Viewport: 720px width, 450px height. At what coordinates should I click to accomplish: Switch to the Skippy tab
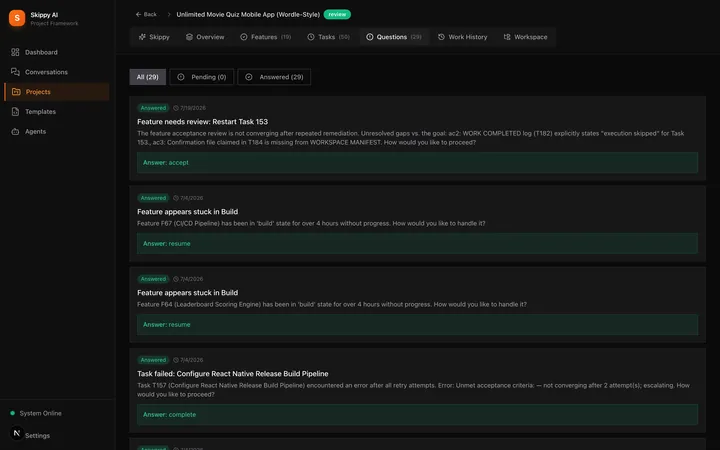154,37
